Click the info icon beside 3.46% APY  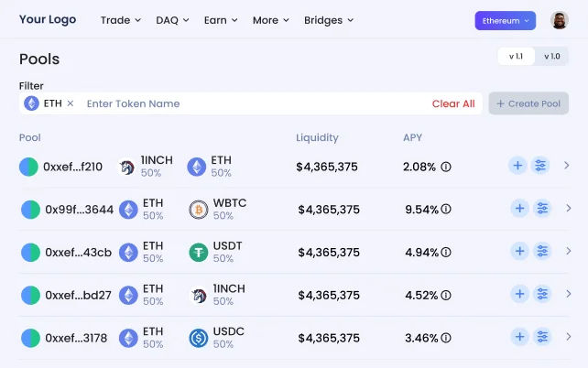click(446, 338)
